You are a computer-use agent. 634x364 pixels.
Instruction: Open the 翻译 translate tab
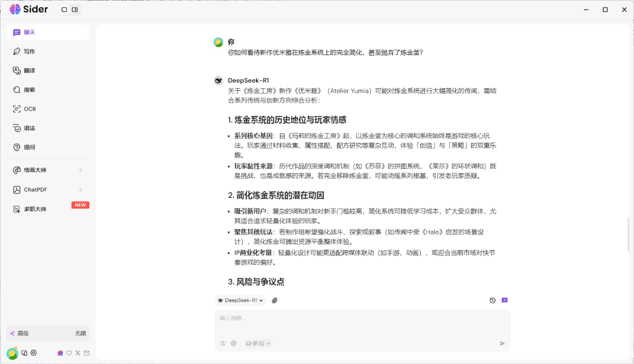pos(48,71)
